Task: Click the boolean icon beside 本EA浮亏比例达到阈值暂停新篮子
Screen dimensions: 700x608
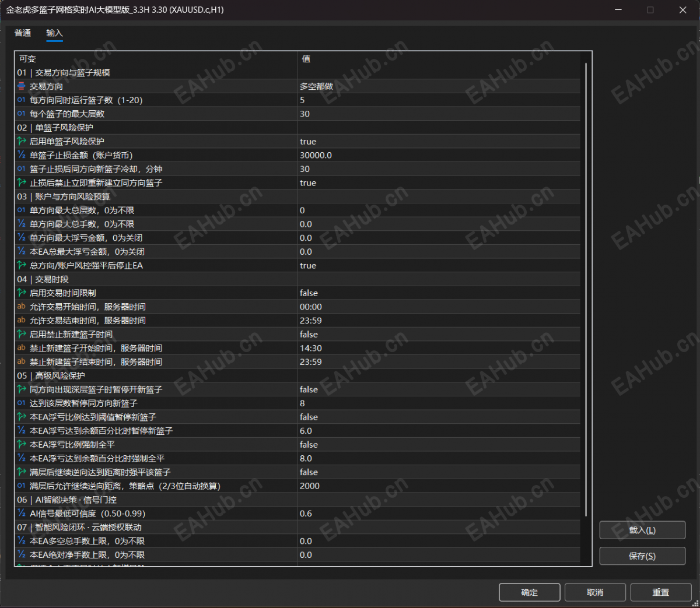Action: [22, 417]
